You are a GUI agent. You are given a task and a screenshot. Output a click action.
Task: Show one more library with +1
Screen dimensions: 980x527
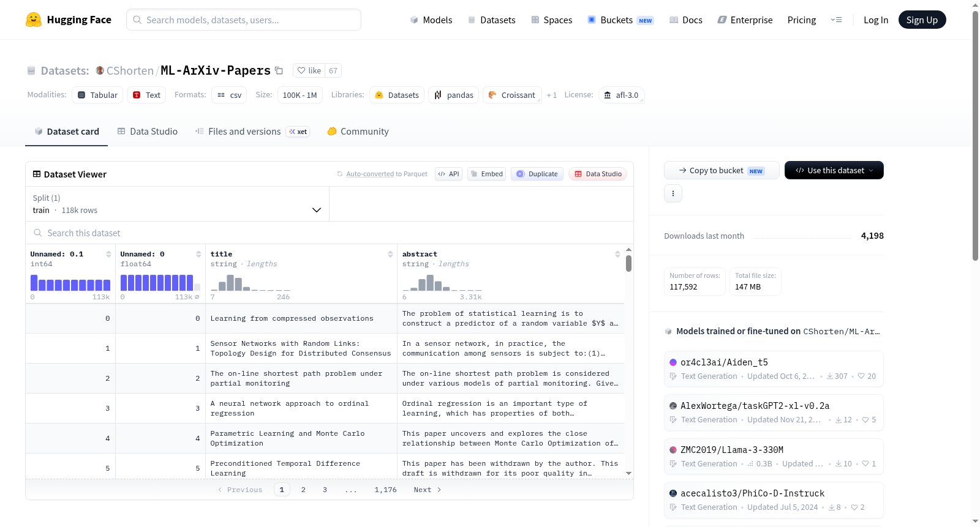(x=552, y=95)
